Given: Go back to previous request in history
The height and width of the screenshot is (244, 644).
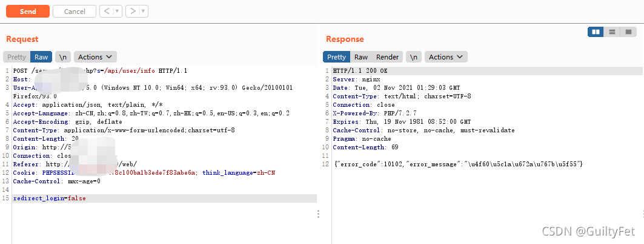Looking at the screenshot, I should [x=107, y=12].
